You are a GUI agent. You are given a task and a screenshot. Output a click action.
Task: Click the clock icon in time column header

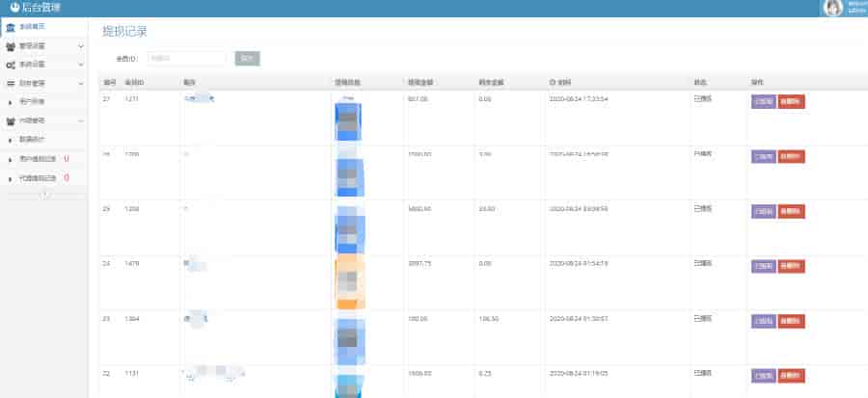[x=553, y=82]
